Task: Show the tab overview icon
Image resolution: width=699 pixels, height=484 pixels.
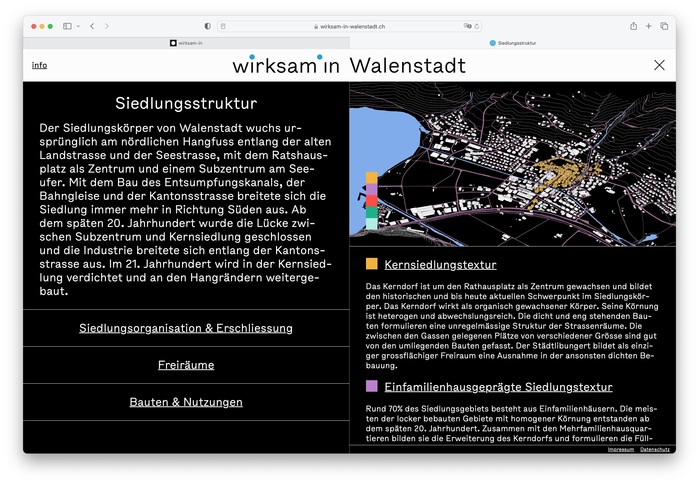Action: point(664,26)
